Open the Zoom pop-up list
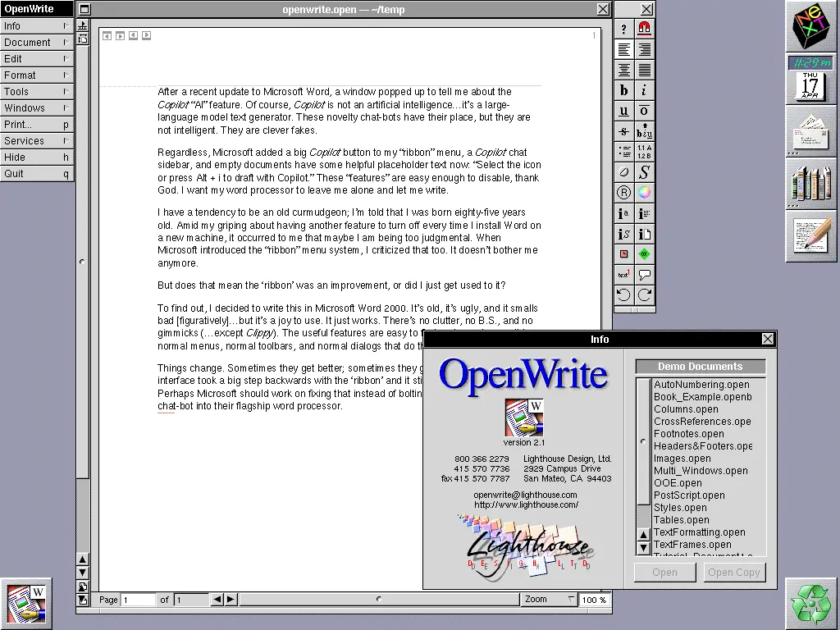This screenshot has height=630, width=840. coord(549,600)
